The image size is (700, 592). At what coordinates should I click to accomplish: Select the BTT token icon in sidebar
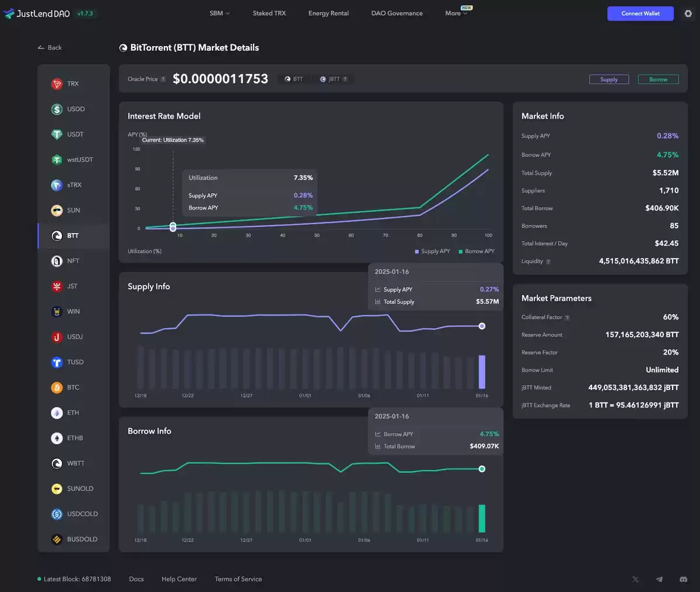57,236
